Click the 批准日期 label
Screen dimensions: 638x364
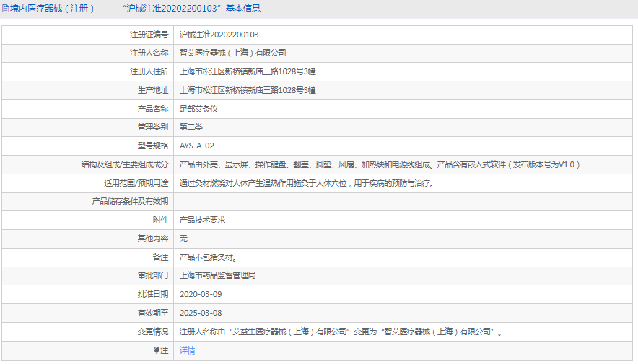(x=152, y=294)
